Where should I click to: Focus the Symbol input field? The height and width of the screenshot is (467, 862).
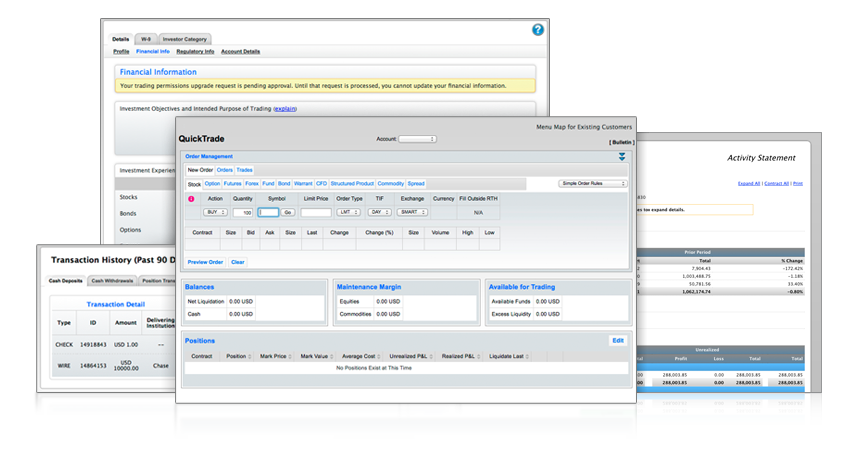pyautogui.click(x=268, y=212)
